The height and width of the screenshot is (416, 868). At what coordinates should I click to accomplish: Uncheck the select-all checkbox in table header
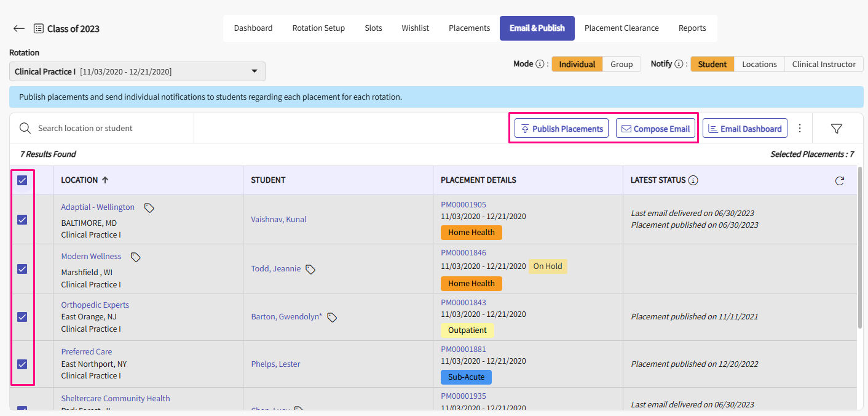click(22, 180)
